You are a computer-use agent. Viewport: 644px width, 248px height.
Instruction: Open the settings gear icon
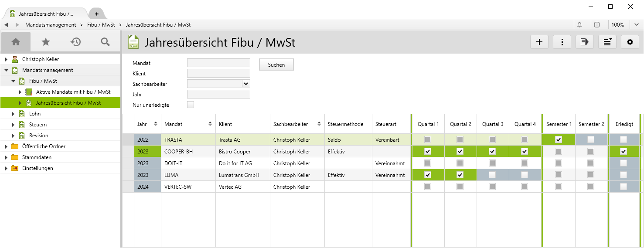630,42
